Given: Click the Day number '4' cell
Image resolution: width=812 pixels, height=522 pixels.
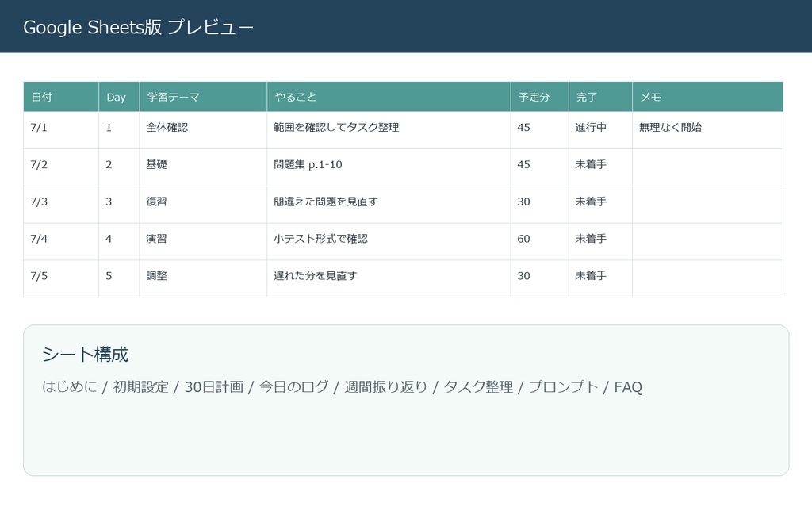Looking at the screenshot, I should [x=119, y=242].
